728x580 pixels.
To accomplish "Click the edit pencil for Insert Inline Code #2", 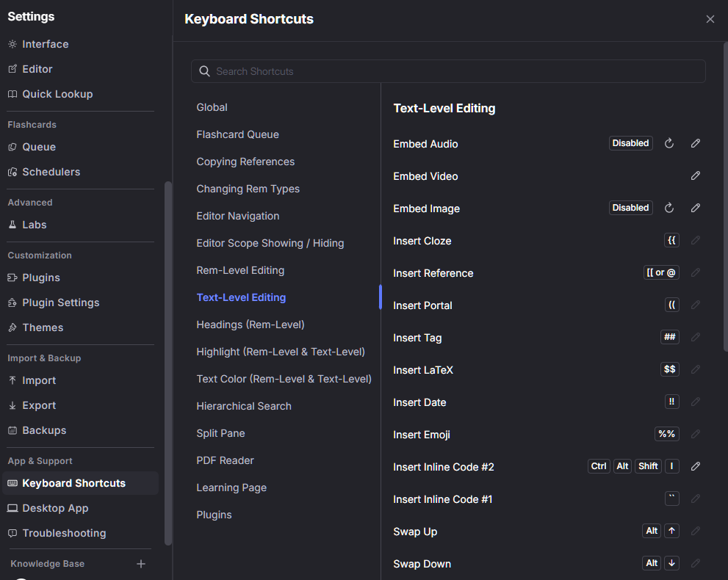I will [x=695, y=466].
